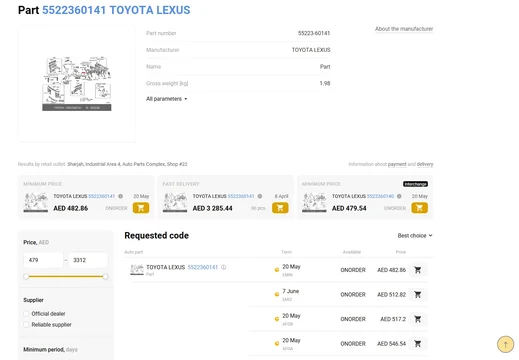Click the thumbnail in the AED 479.54 card

click(314, 202)
